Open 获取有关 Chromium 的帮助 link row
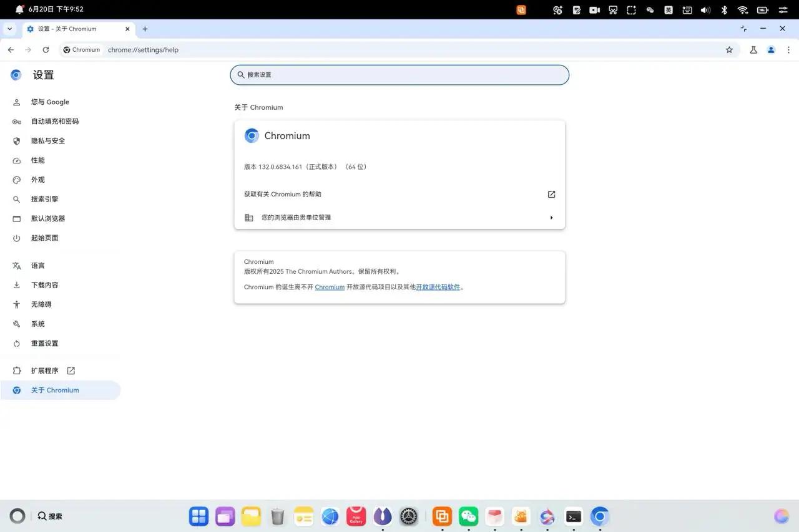Viewport: 799px width, 532px height. 399,195
